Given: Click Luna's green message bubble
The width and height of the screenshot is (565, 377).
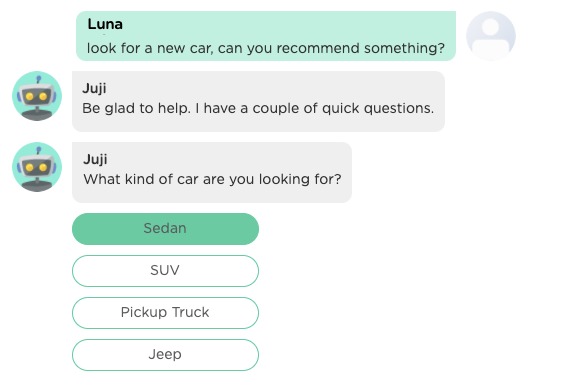Looking at the screenshot, I should tap(266, 36).
